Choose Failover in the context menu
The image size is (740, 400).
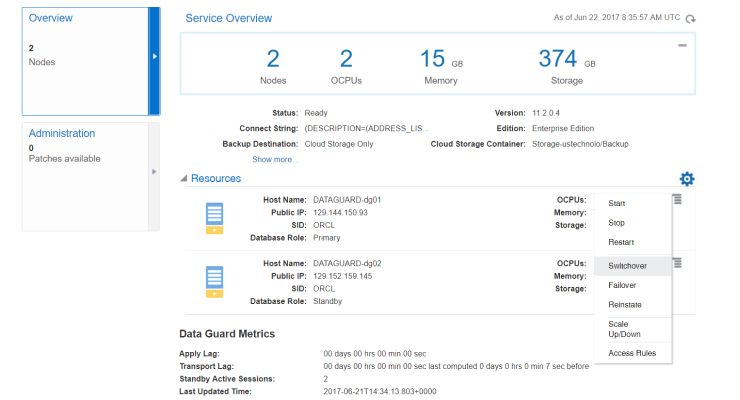pos(622,285)
